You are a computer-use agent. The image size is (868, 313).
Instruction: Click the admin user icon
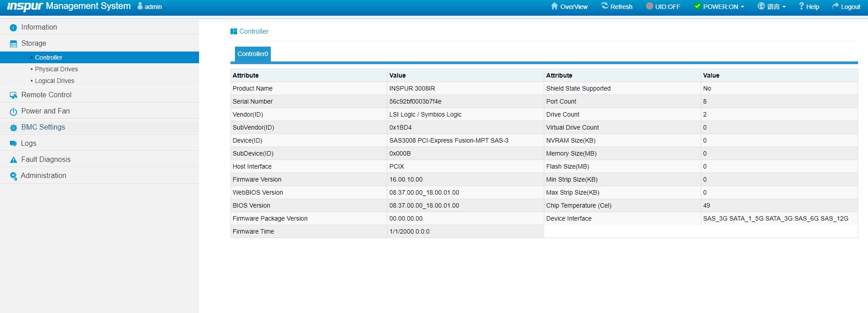pos(140,6)
